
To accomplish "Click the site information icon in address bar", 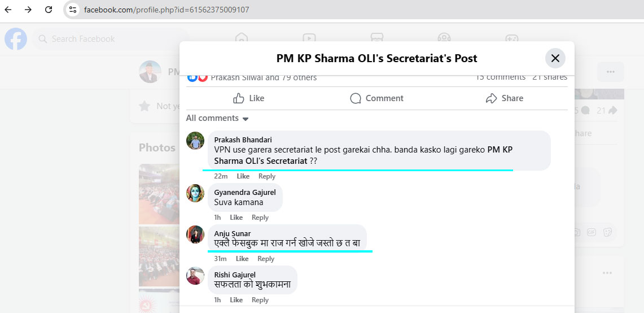I will click(72, 10).
